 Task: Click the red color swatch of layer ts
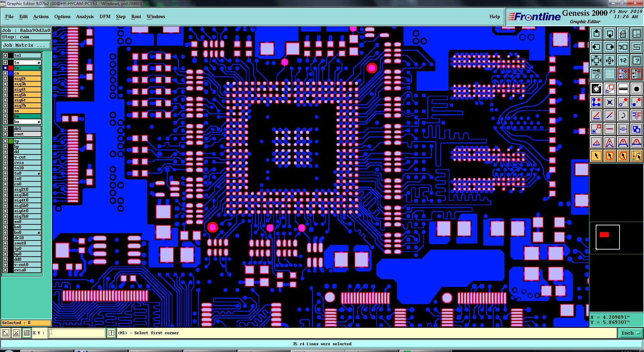coord(11,68)
